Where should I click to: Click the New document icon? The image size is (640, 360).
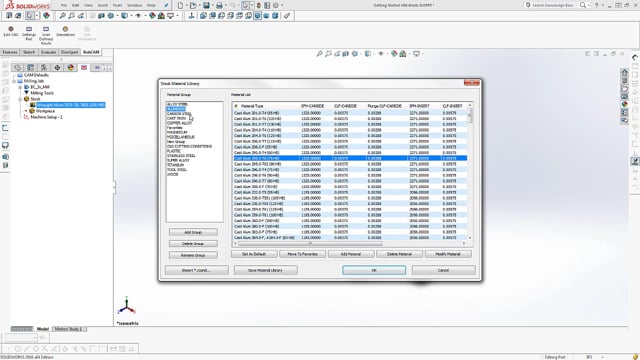[x=180, y=5]
